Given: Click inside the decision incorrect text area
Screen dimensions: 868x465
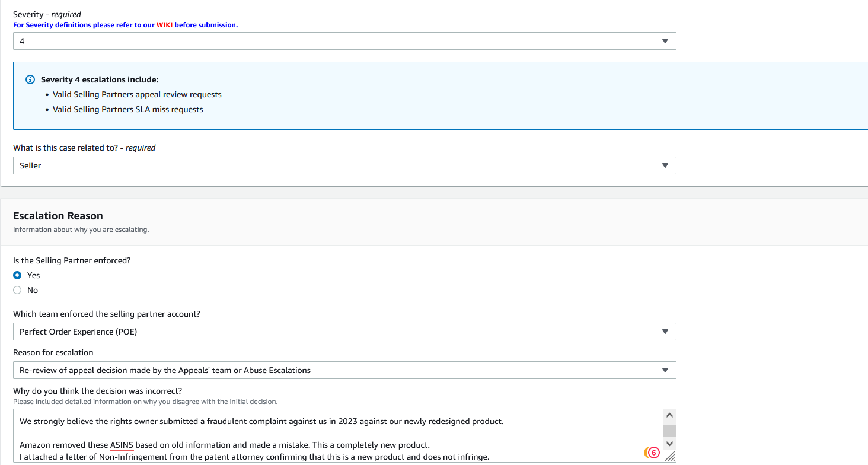Looking at the screenshot, I should [x=338, y=435].
